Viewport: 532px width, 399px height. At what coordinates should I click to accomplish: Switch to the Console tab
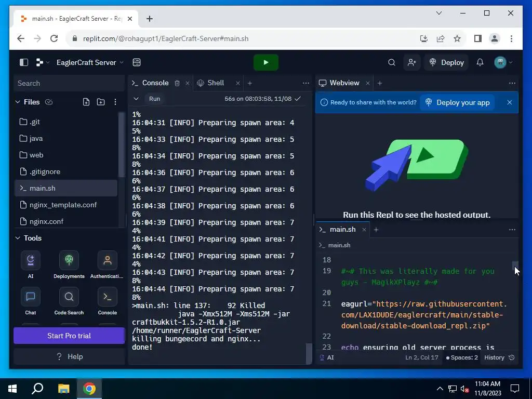pos(155,83)
